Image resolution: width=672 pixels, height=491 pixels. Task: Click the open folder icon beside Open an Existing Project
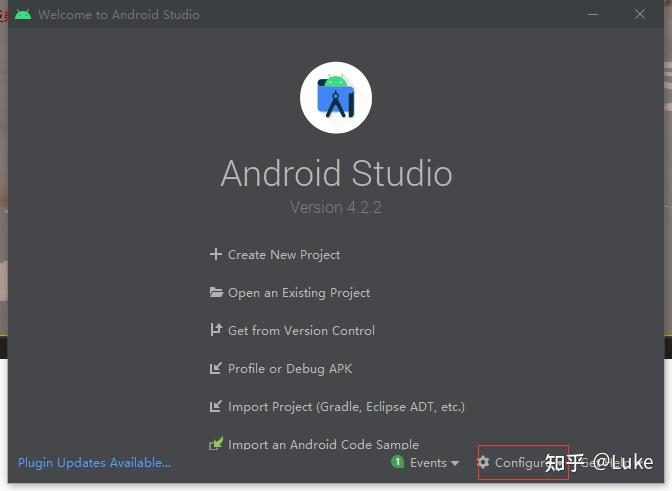(x=216, y=292)
